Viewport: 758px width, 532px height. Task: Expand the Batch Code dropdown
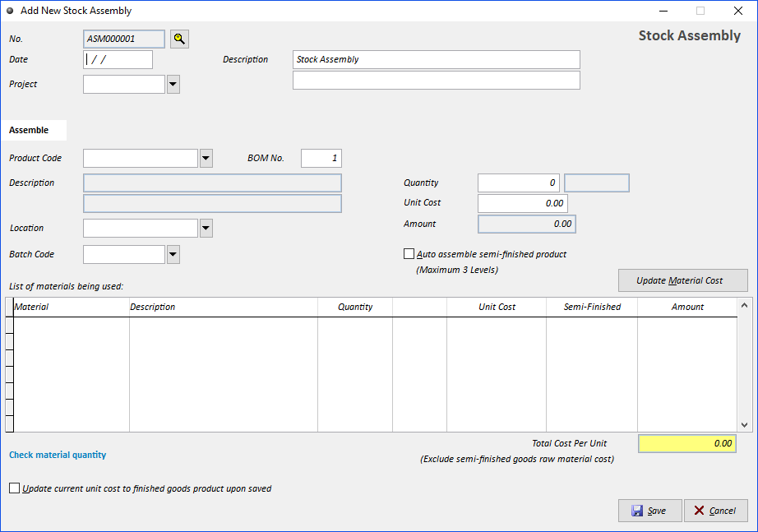[173, 254]
